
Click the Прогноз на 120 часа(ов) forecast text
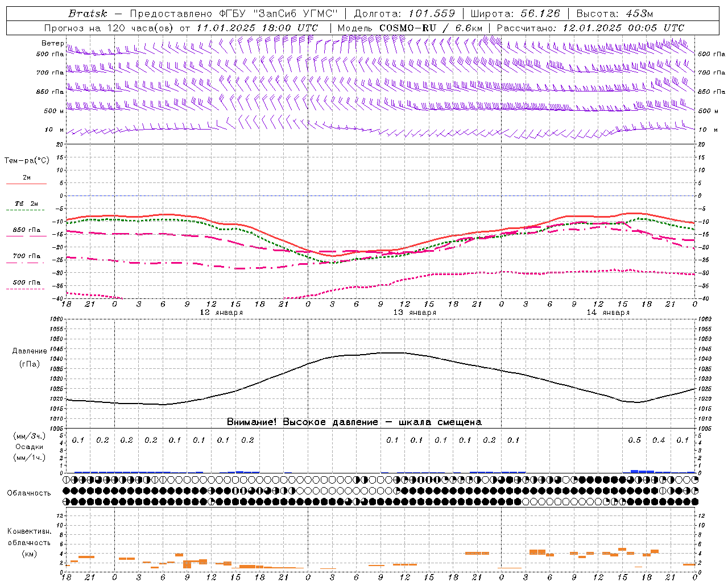[110, 28]
